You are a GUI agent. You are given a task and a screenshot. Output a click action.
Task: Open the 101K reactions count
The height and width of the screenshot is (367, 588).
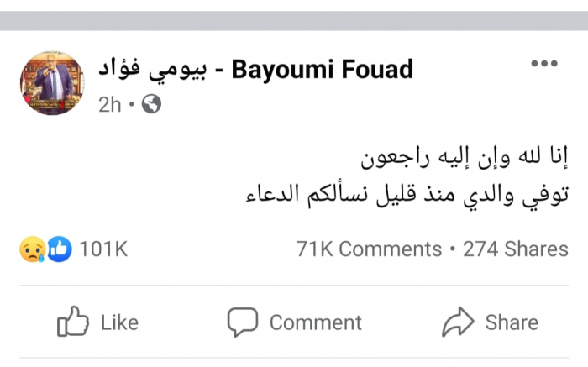[x=102, y=249]
